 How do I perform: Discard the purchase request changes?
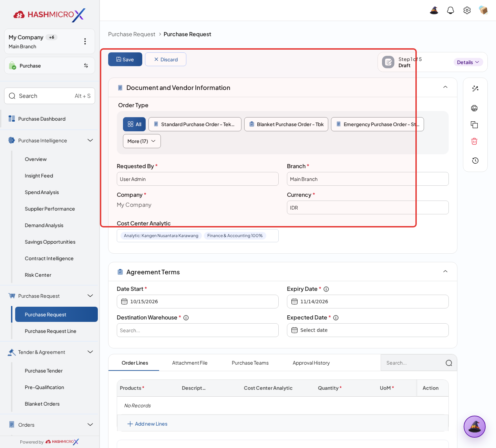tap(166, 59)
